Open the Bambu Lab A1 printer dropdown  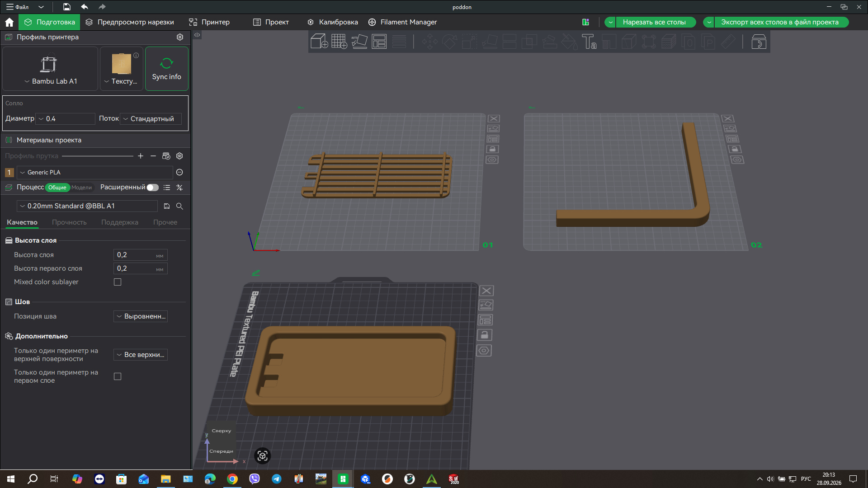50,69
